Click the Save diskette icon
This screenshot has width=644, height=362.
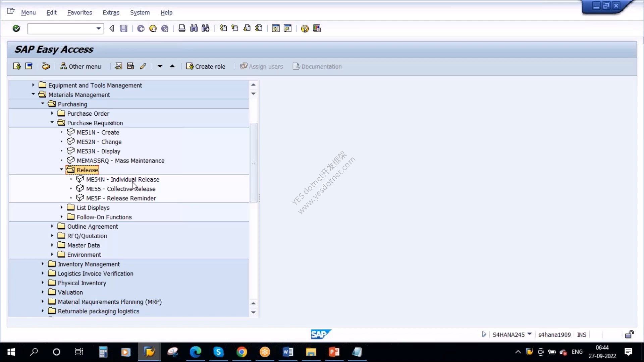tap(124, 28)
